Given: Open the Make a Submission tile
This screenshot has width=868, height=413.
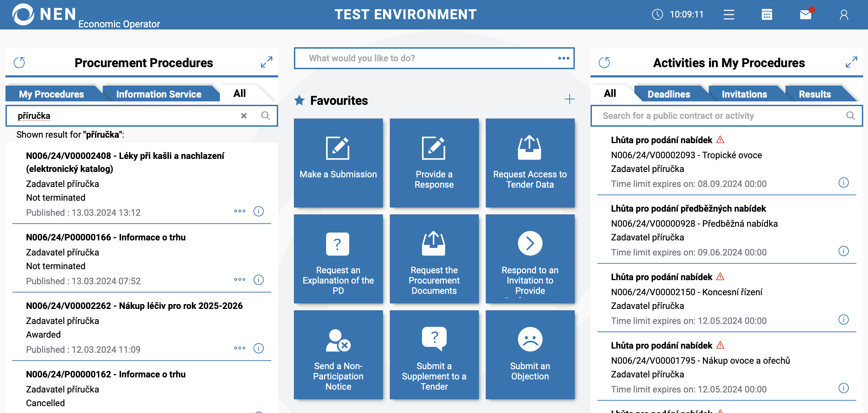Looking at the screenshot, I should (338, 163).
